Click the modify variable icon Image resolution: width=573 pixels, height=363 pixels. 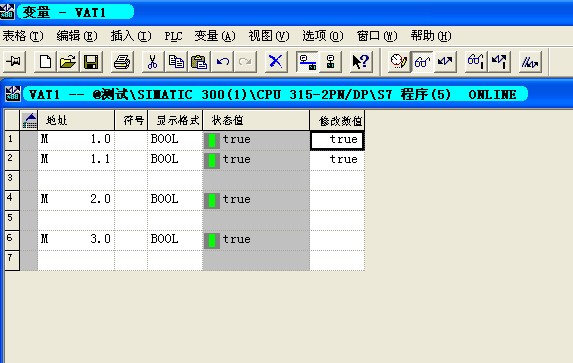tap(445, 61)
